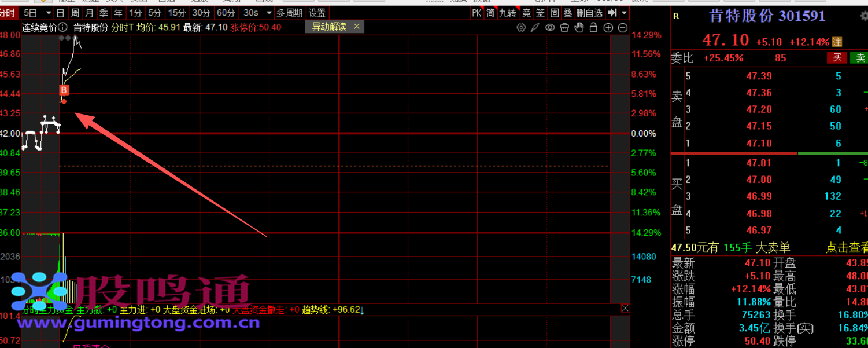Select the 年 yearly period tab
868x348 pixels.
119,13
